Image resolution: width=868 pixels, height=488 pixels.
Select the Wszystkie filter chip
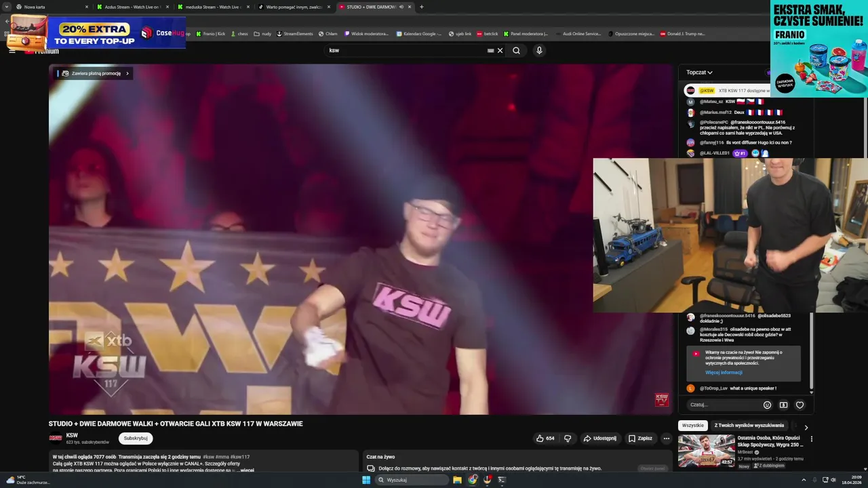693,425
